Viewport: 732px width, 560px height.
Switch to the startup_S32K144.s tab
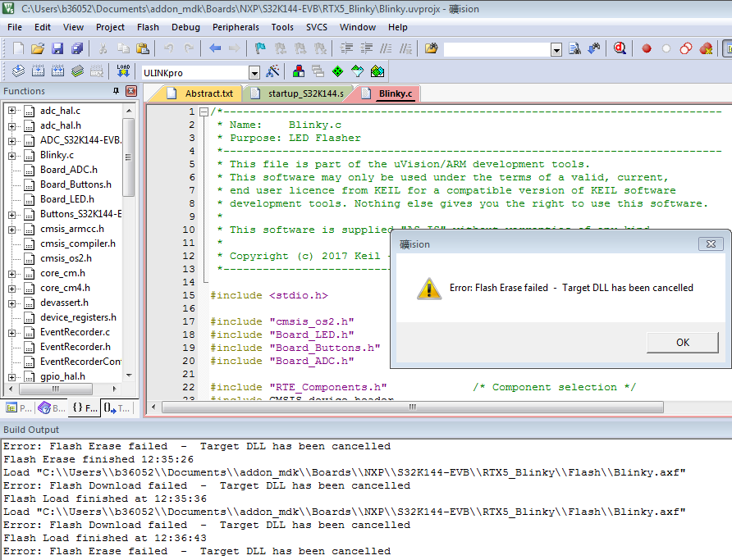tap(306, 93)
